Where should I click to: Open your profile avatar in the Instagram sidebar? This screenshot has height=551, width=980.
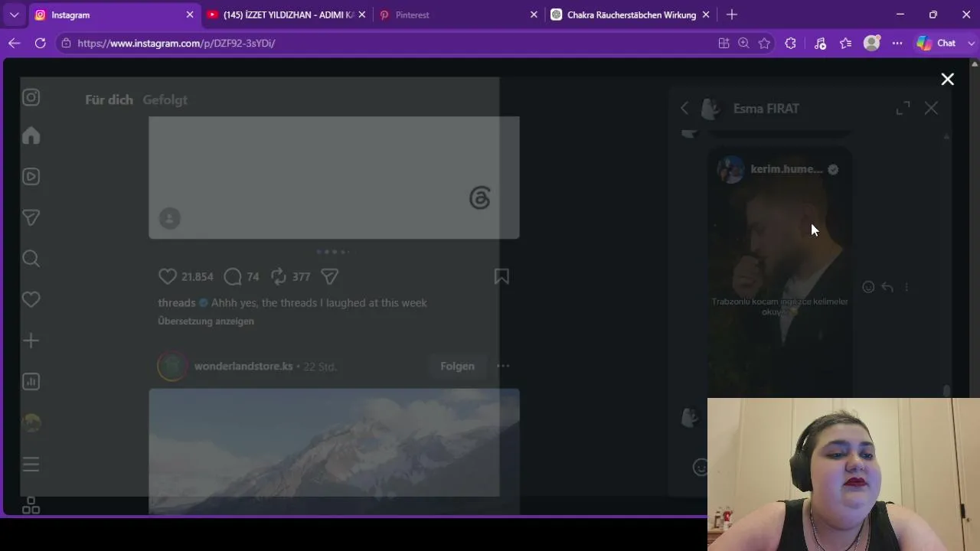point(31,422)
